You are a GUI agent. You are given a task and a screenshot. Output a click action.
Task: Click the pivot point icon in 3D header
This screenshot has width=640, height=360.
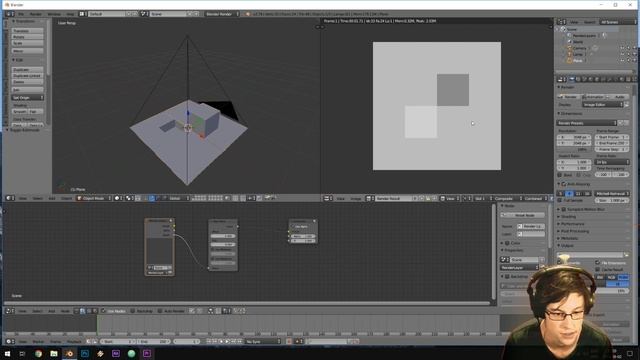click(129, 198)
